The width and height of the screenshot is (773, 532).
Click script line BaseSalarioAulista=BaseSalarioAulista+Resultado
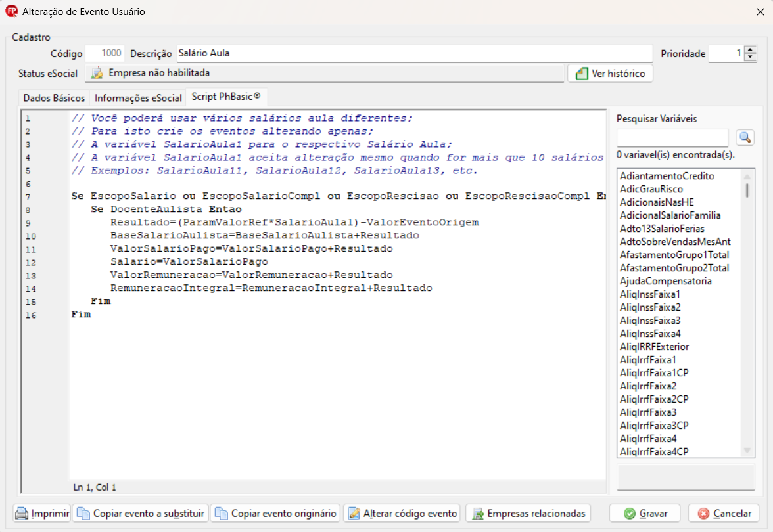click(265, 235)
